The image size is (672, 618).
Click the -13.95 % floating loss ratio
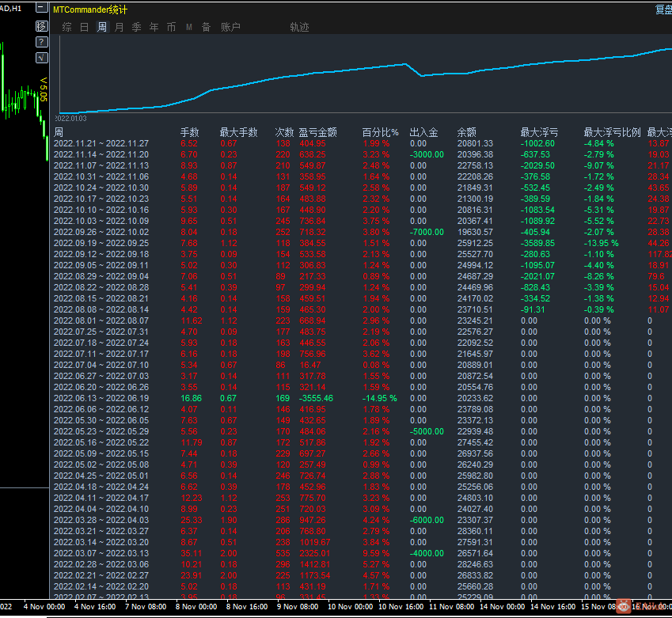[602, 244]
